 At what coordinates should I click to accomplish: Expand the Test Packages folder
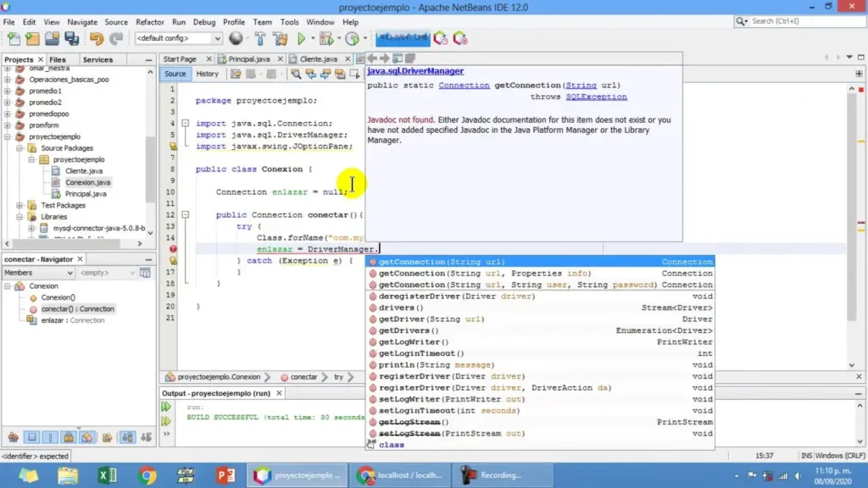[x=20, y=205]
